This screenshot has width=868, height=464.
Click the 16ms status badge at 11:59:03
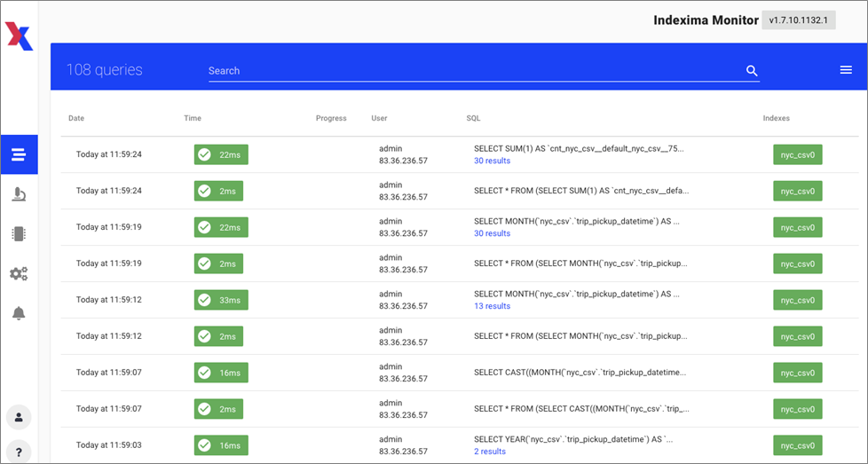[x=221, y=445]
